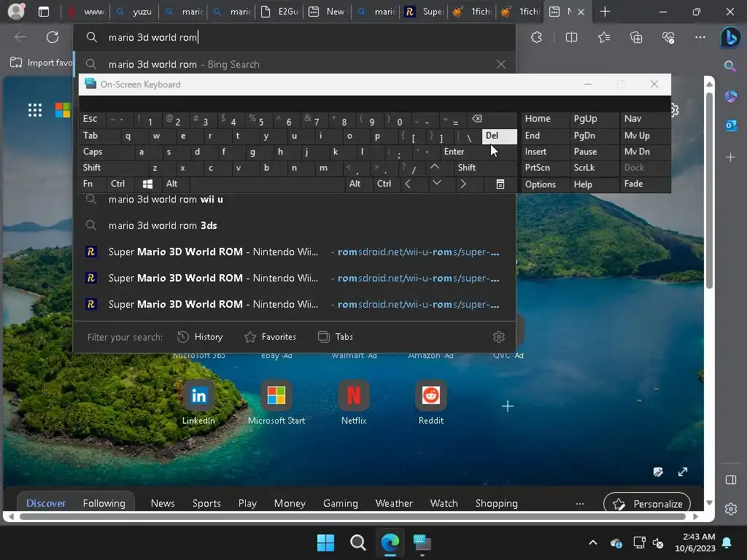Screen dimensions: 747x560
Task: Switch to the Super browser tab
Action: (x=425, y=12)
